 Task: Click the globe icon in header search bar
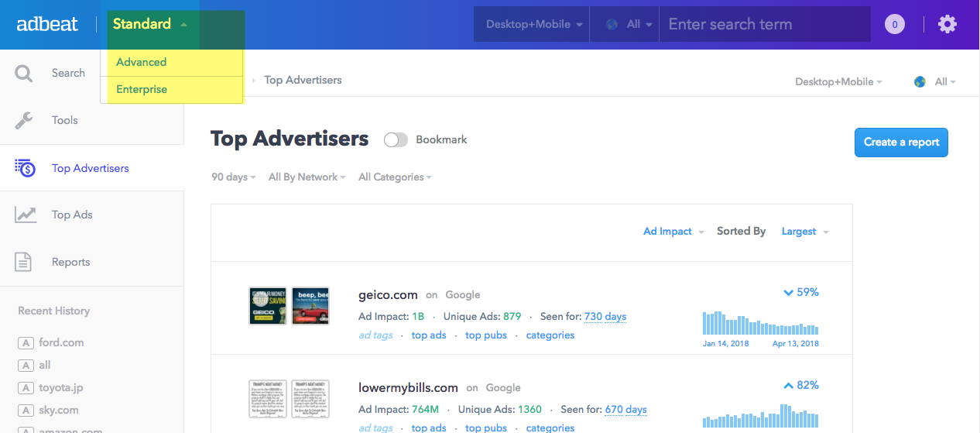click(612, 24)
